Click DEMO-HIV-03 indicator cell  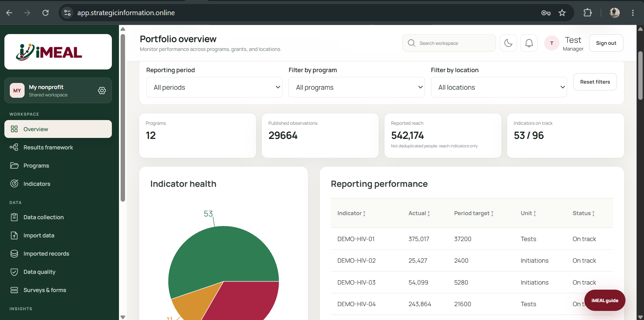[356, 283]
